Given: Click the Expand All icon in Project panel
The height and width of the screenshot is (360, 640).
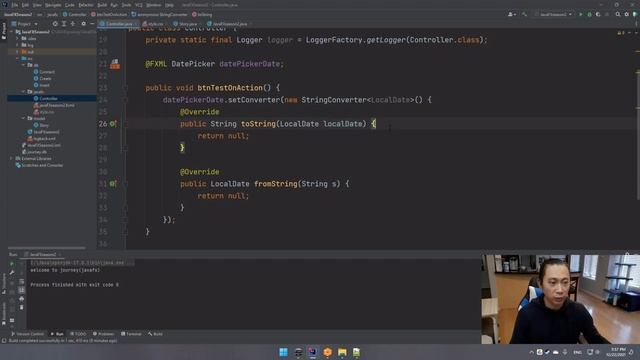Looking at the screenshot, I should tap(64, 24).
